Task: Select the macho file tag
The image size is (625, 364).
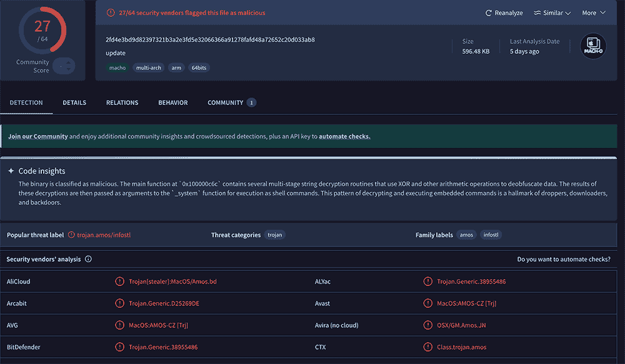Action: [117, 67]
